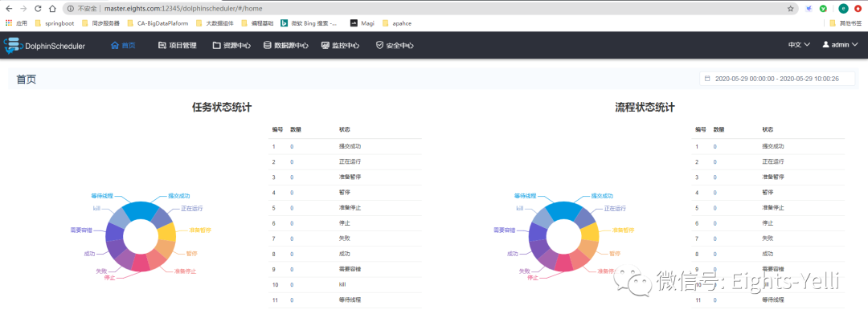The width and height of the screenshot is (868, 322).
Task: Go to the 首页 nav item
Action: (x=123, y=45)
